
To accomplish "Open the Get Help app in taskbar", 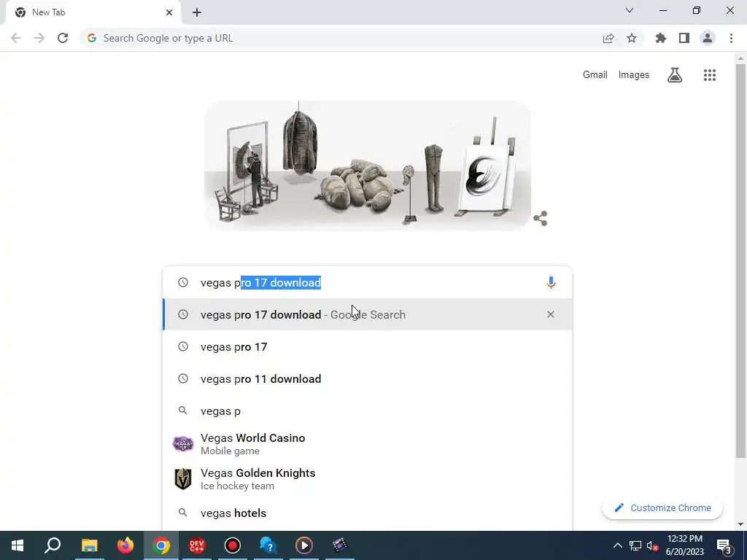I will 268,545.
